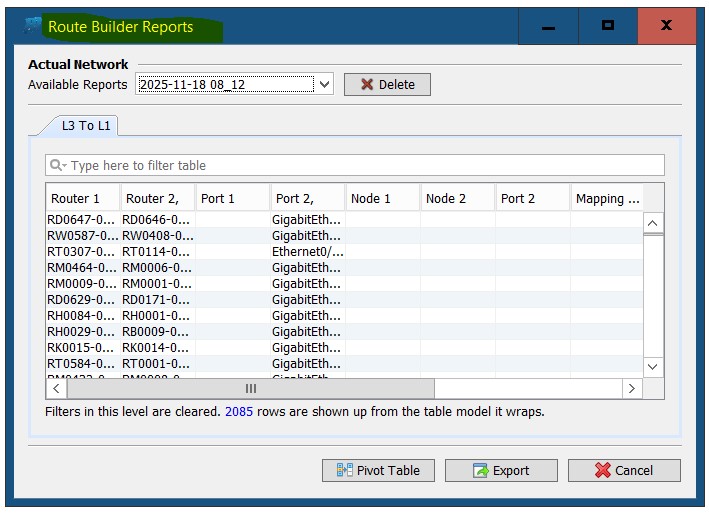
Task: Cancel the Route Builder Reports dialog
Action: (x=624, y=470)
